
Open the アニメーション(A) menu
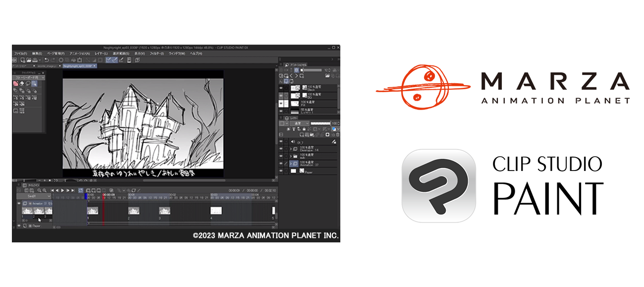(80, 54)
